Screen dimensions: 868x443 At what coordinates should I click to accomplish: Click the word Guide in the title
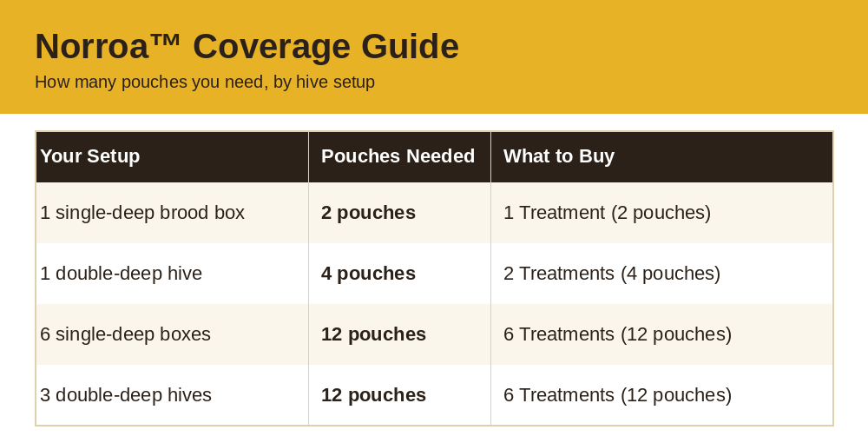(411, 46)
